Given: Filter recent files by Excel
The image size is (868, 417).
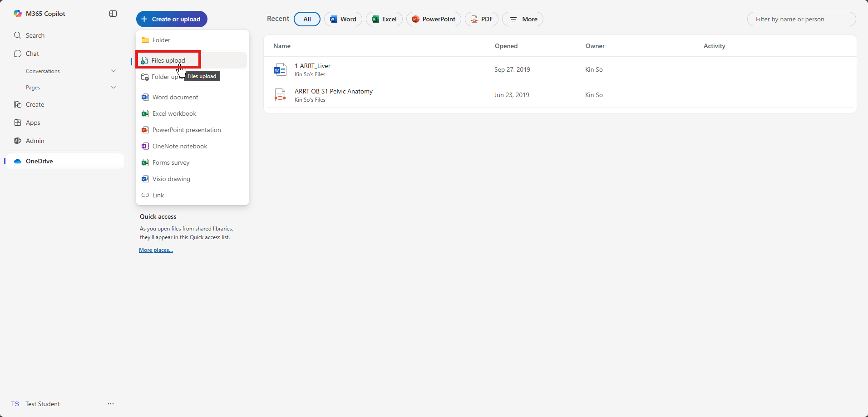Looking at the screenshot, I should (x=384, y=19).
